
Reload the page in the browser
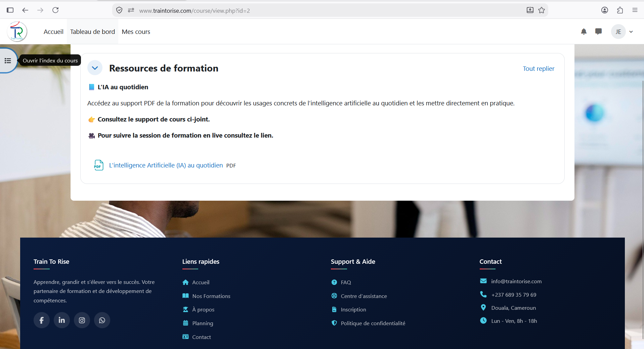point(55,10)
